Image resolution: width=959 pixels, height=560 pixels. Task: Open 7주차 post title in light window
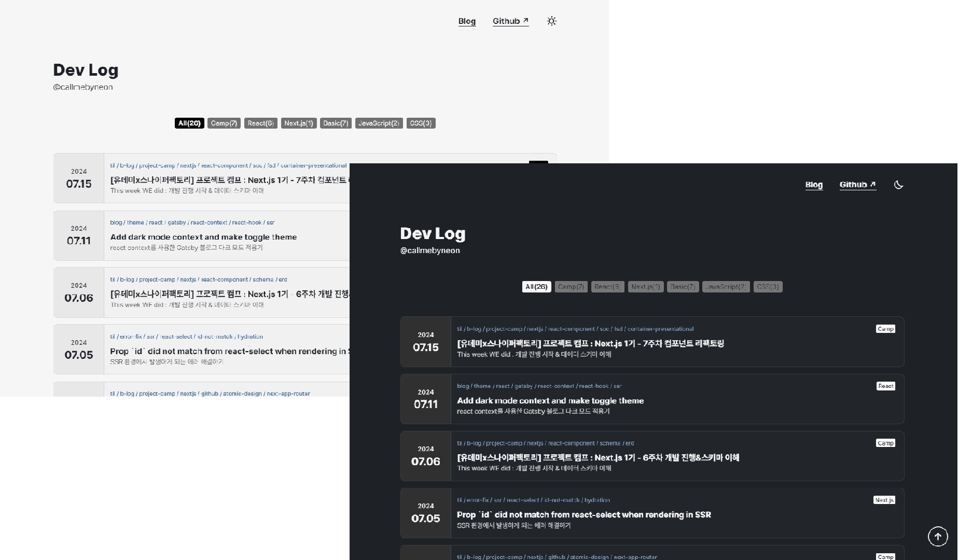point(229,180)
